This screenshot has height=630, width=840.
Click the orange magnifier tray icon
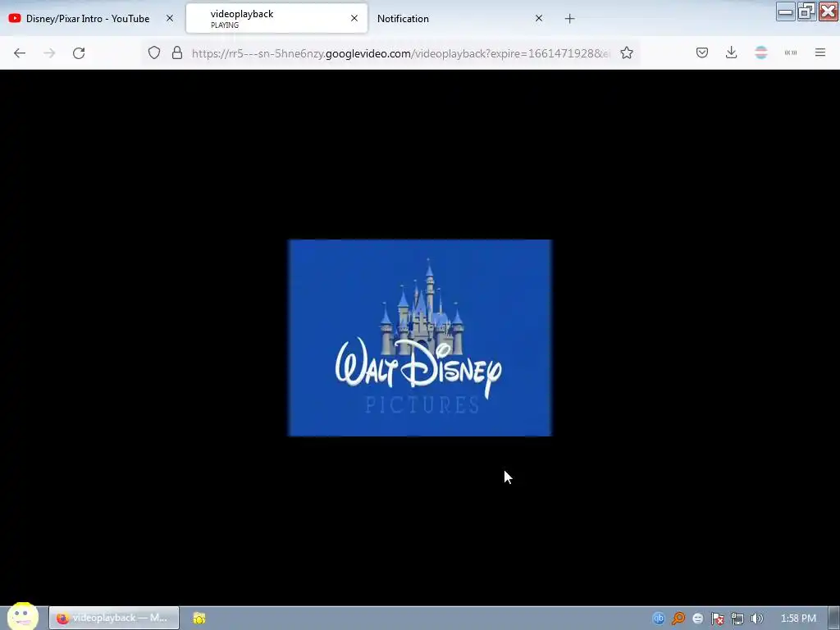[x=678, y=619]
